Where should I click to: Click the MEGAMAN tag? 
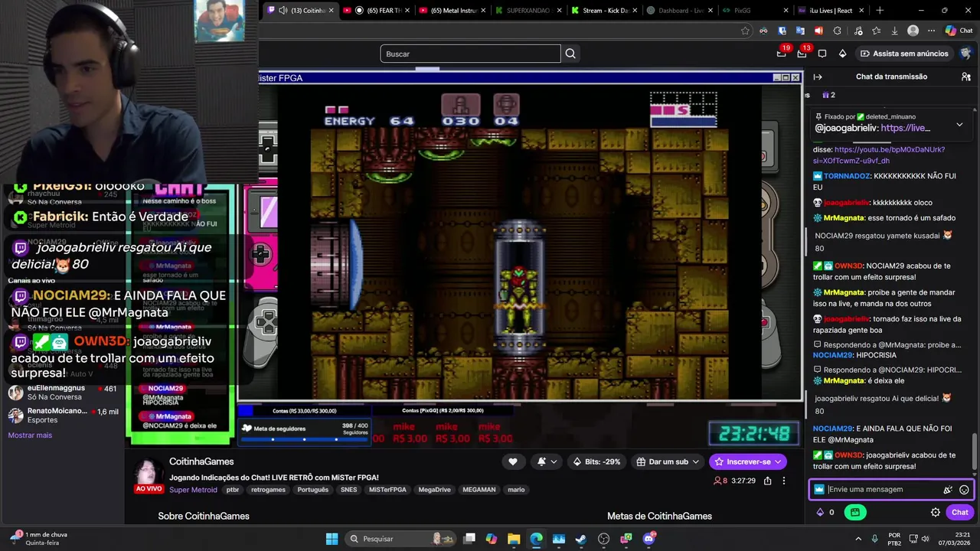479,490
